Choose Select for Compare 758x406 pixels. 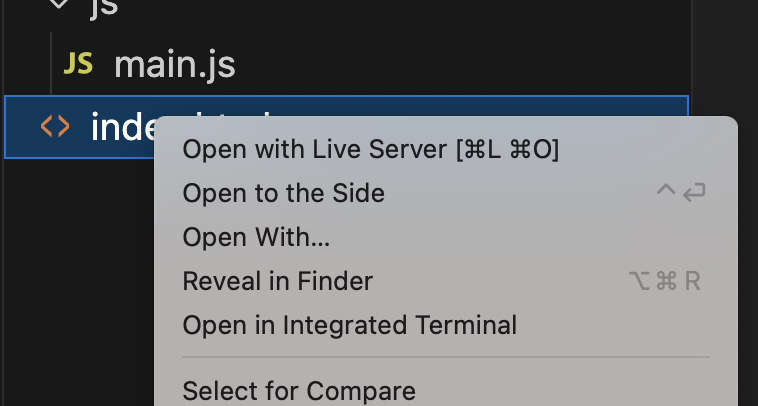coord(298,390)
